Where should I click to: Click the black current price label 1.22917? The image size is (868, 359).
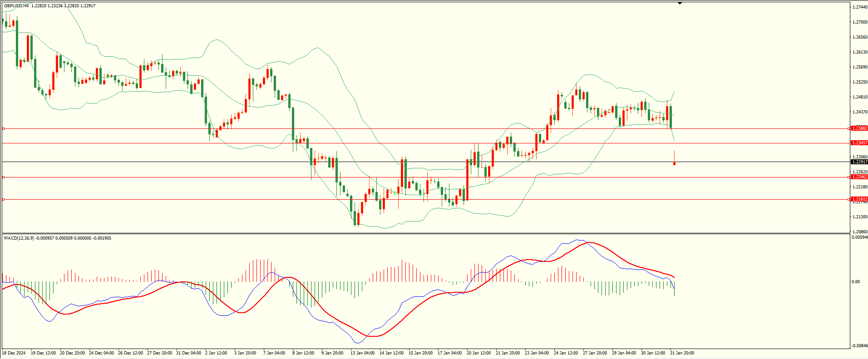(x=859, y=162)
